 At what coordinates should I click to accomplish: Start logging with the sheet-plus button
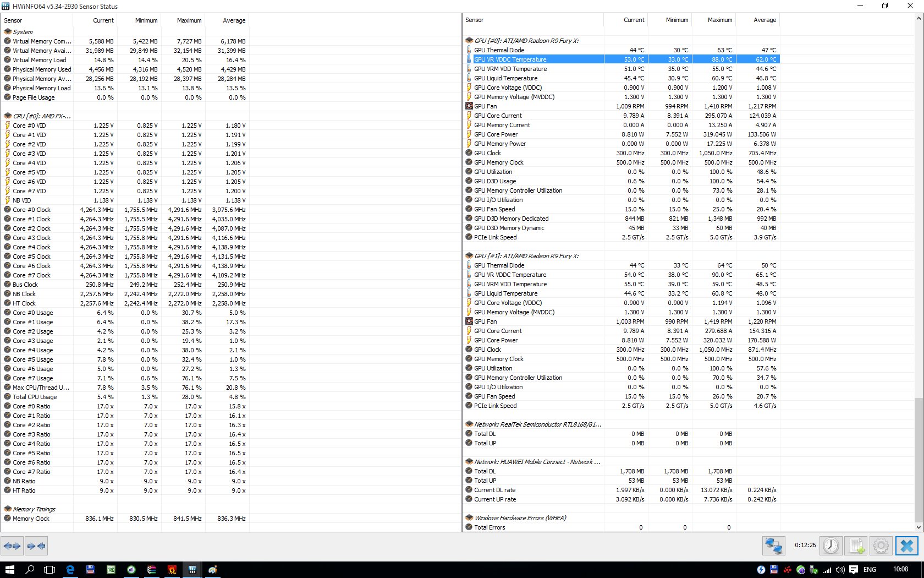tap(856, 546)
